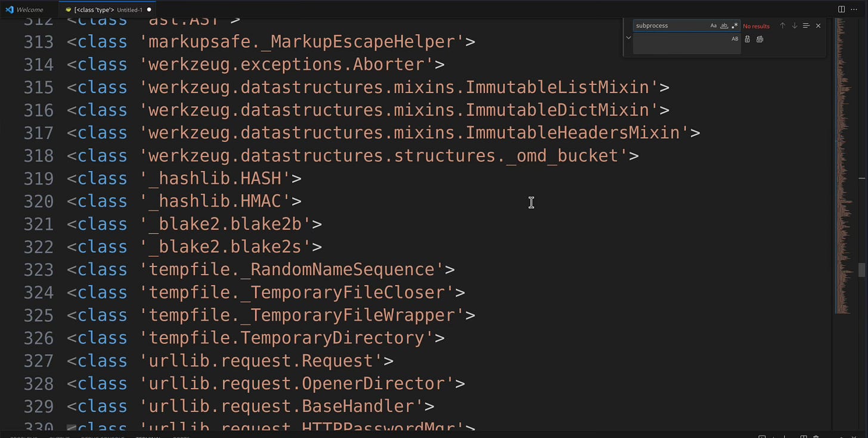
Task: Click line number 325
Action: [x=39, y=315]
